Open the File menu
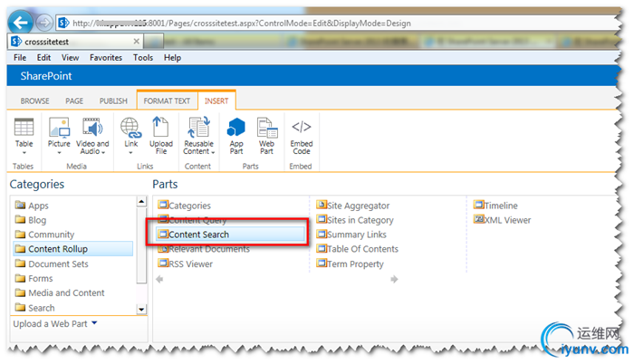 tap(20, 58)
